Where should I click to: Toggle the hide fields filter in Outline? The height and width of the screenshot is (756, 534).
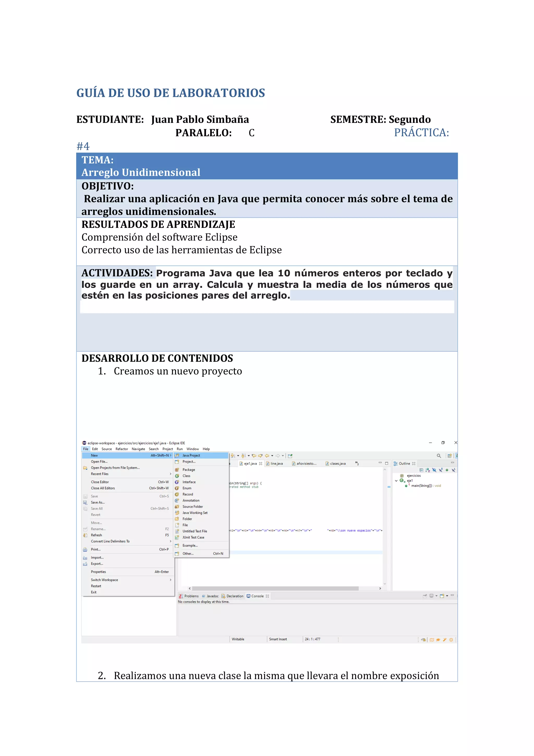click(434, 470)
